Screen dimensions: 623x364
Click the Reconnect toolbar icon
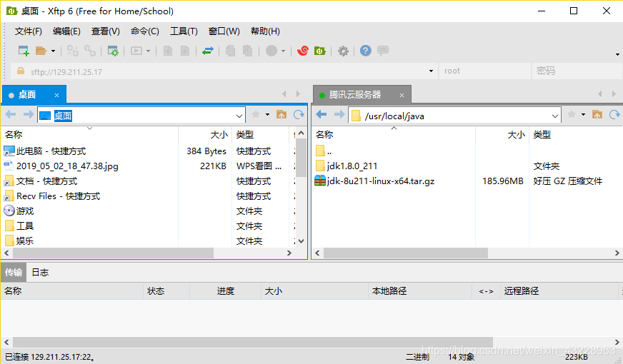coord(73,51)
